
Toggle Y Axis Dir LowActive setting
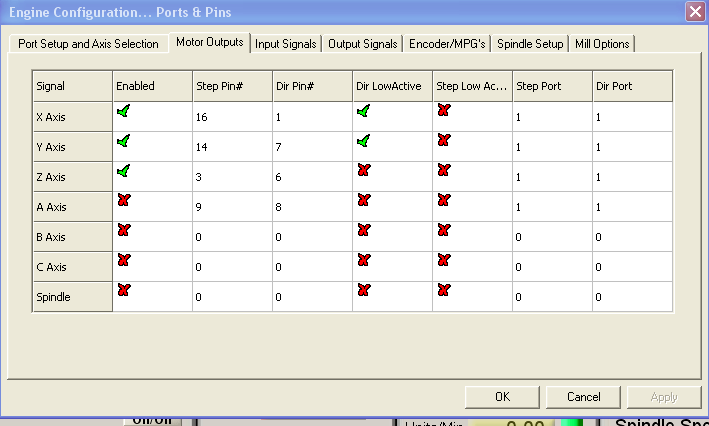tap(363, 142)
